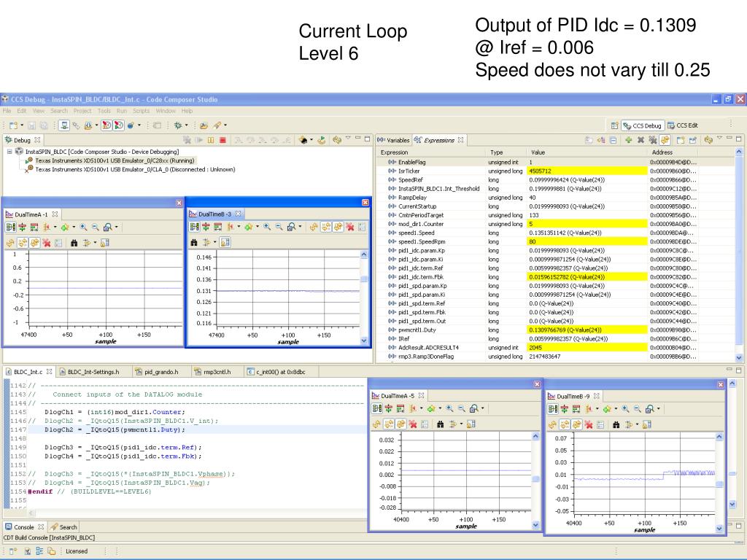Click the Type column header
The width and height of the screenshot is (747, 560).
tap(507, 152)
